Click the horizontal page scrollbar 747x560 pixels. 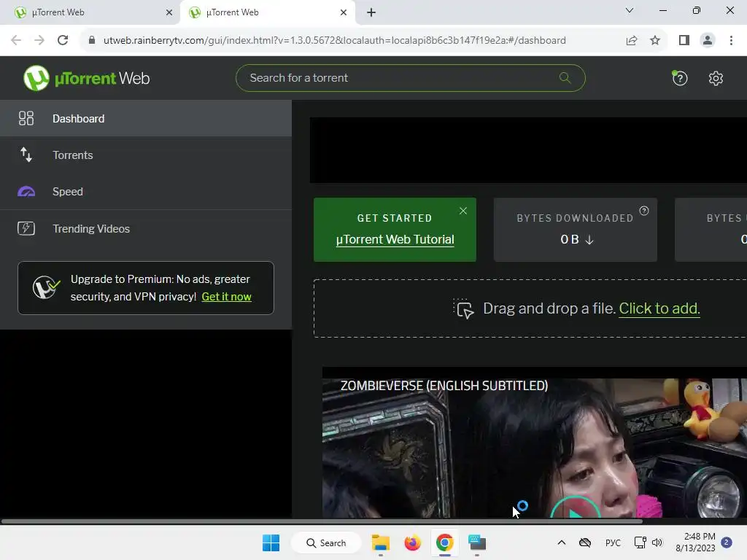tap(322, 521)
